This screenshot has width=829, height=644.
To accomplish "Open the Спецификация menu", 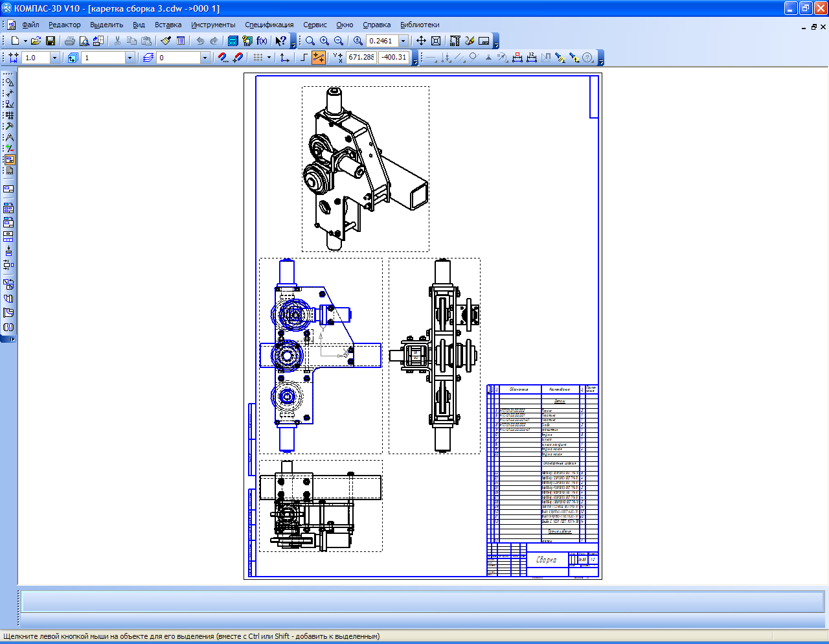I will [x=269, y=25].
